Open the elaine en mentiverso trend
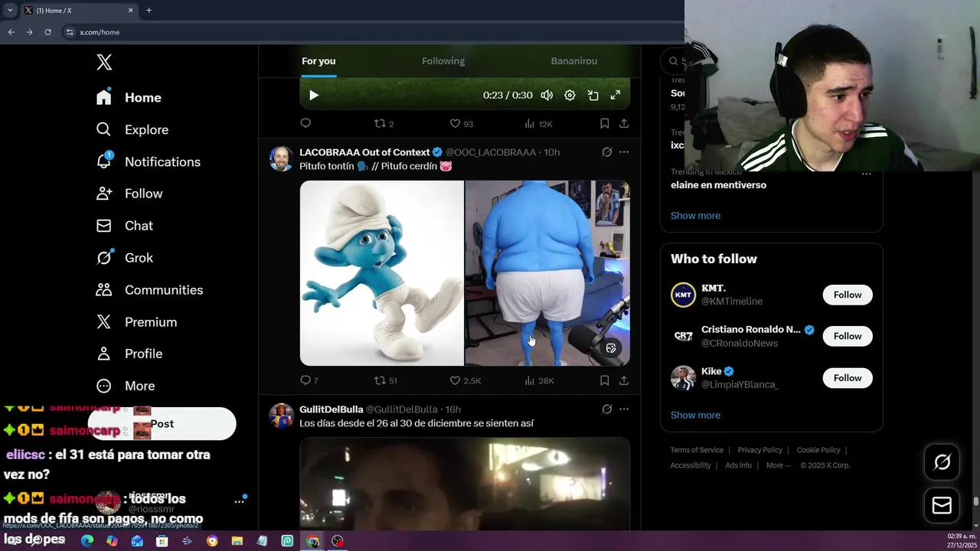This screenshot has height=551, width=980. (718, 185)
